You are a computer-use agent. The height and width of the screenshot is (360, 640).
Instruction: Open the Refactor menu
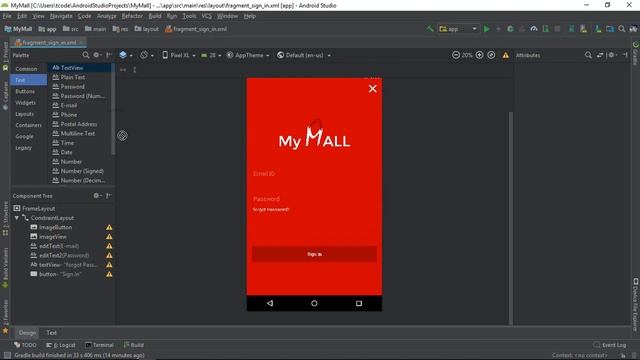point(132,16)
